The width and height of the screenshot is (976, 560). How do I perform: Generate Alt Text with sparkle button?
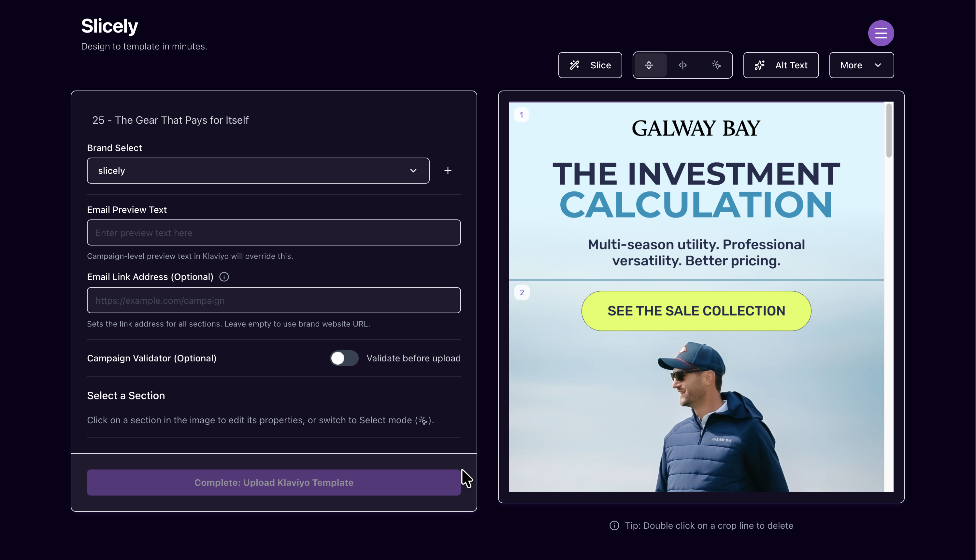[781, 65]
